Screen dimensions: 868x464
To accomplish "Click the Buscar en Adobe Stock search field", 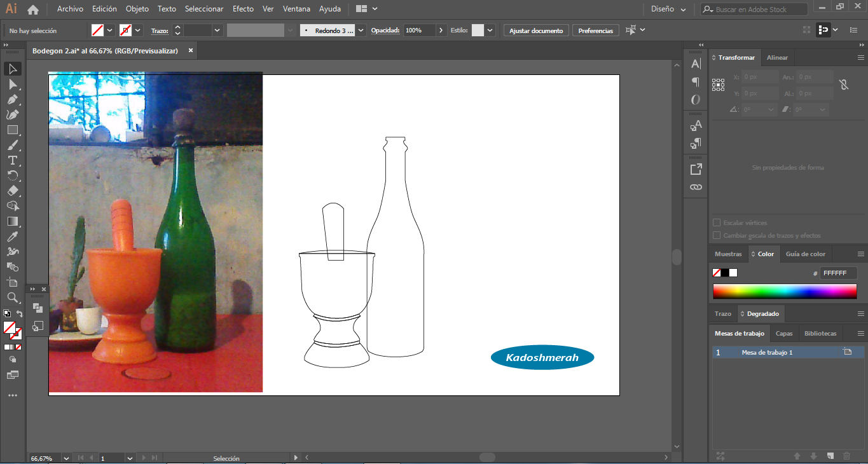I will pyautogui.click(x=754, y=10).
